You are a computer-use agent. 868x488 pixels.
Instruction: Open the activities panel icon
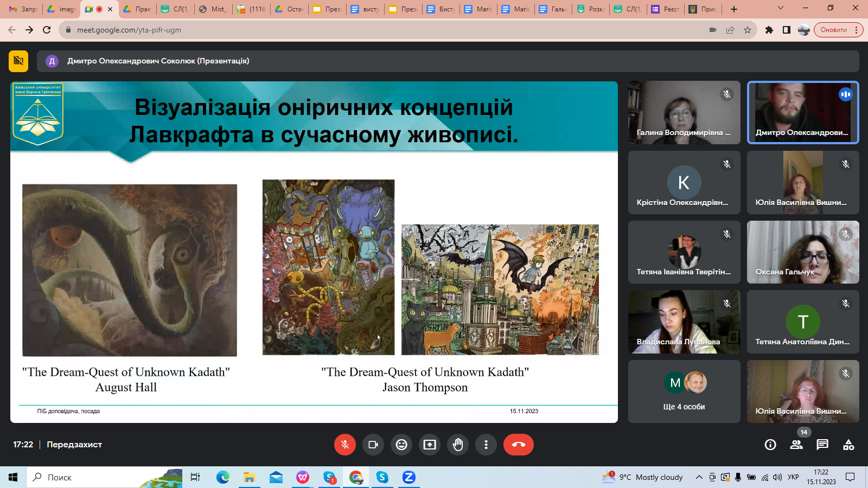848,445
